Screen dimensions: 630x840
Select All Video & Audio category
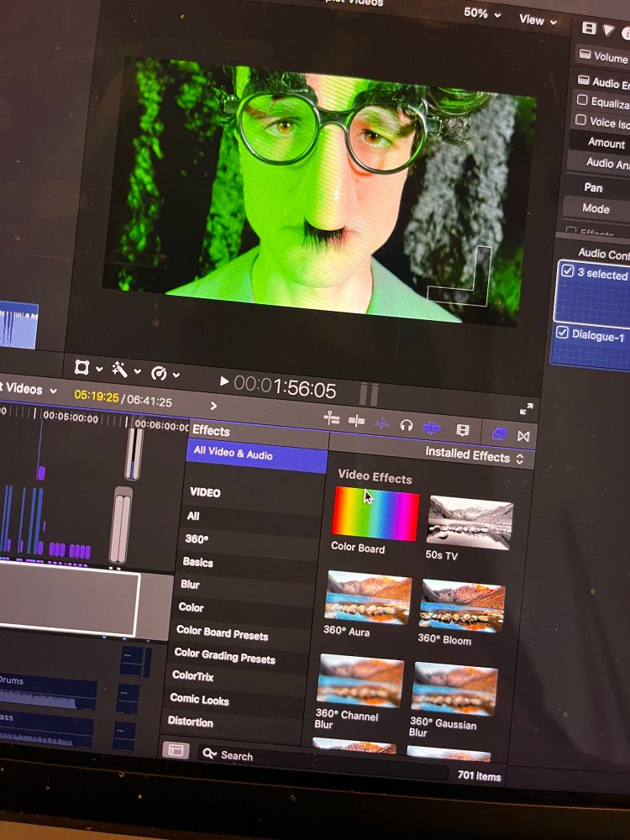[256, 454]
